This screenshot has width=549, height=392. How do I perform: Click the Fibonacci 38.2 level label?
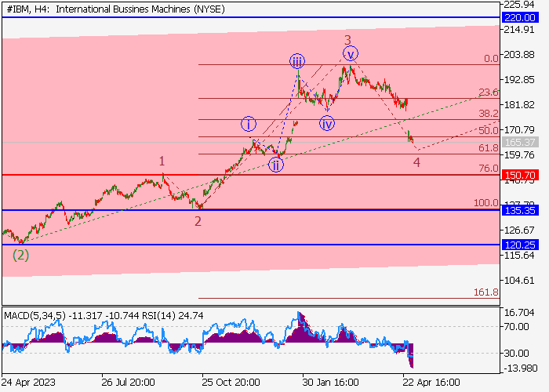(x=489, y=114)
